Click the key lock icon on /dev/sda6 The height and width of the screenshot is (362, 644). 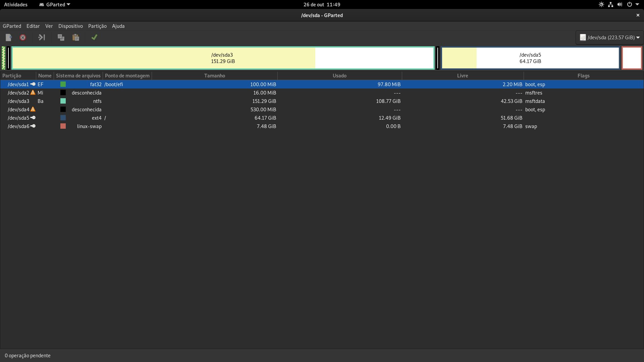[x=33, y=126]
